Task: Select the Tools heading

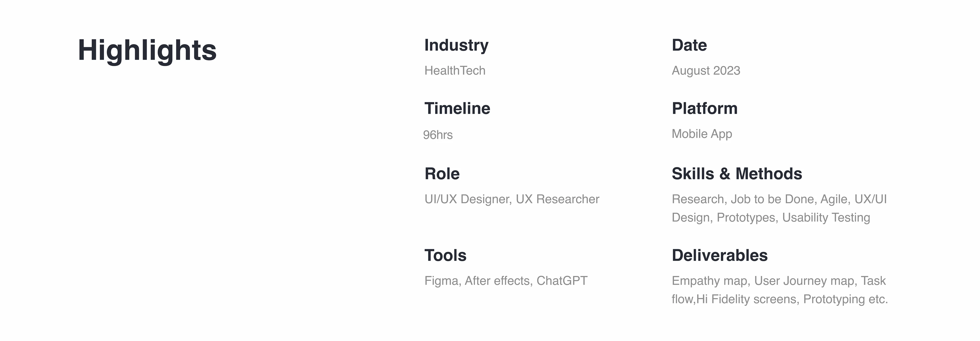Action: [446, 256]
